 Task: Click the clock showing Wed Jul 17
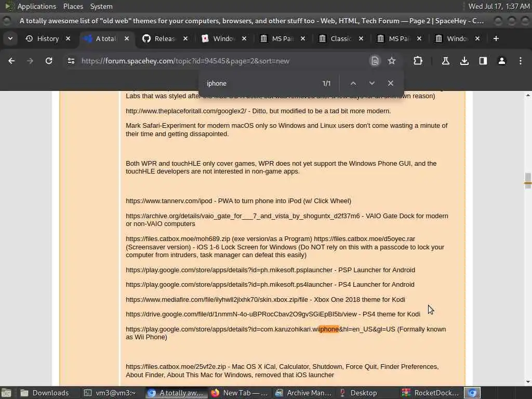pos(499,6)
